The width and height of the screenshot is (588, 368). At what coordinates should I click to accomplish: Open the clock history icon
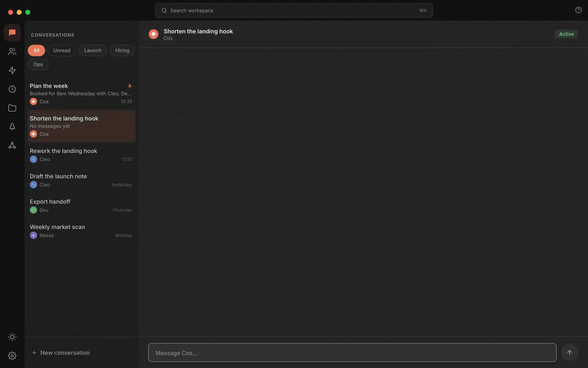coord(12,89)
